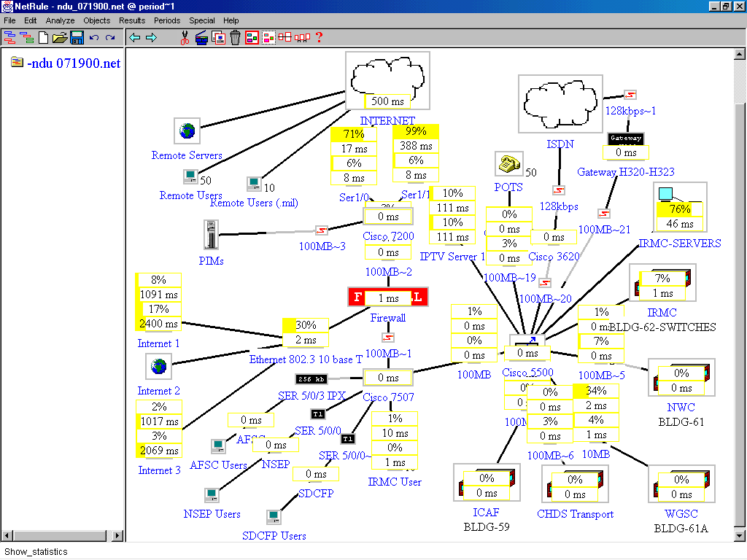Click the trash can delete icon
747x560 pixels.
tap(235, 37)
